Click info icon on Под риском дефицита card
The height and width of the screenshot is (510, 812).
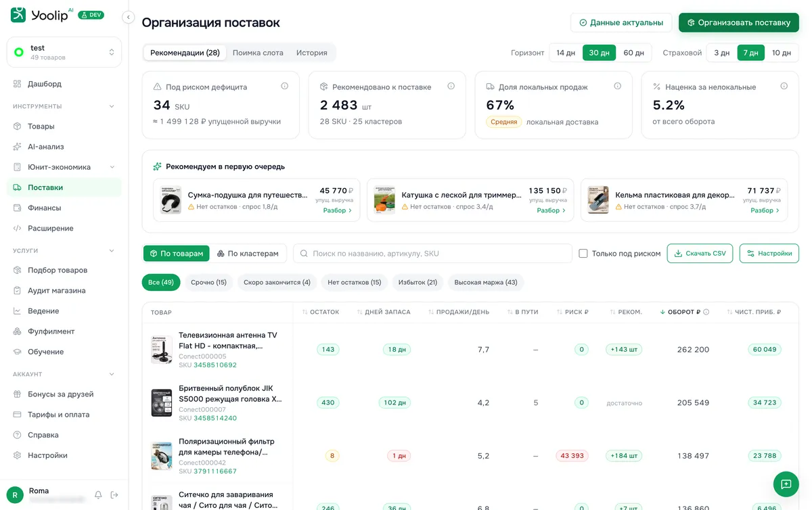click(x=284, y=87)
